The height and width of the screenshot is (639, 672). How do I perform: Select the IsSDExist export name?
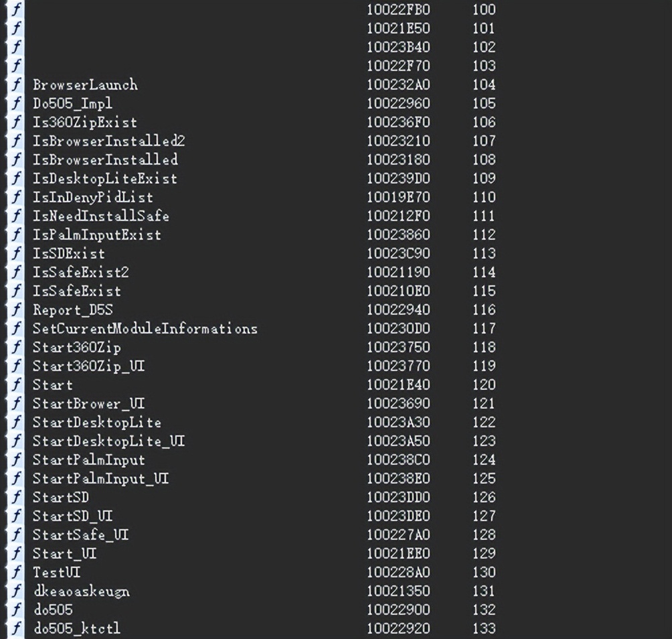(69, 253)
